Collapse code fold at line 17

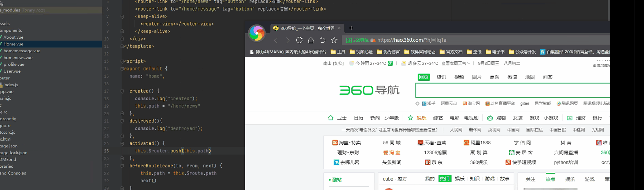point(122,91)
